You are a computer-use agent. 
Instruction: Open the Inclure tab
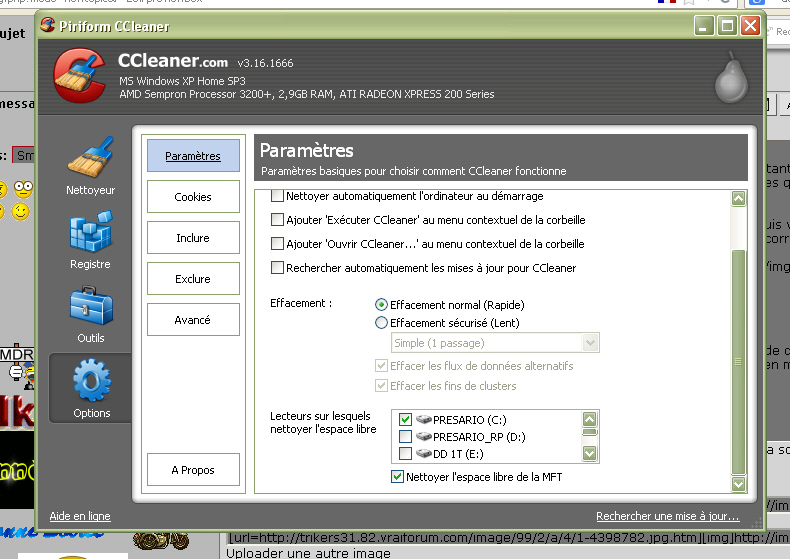[x=193, y=238]
